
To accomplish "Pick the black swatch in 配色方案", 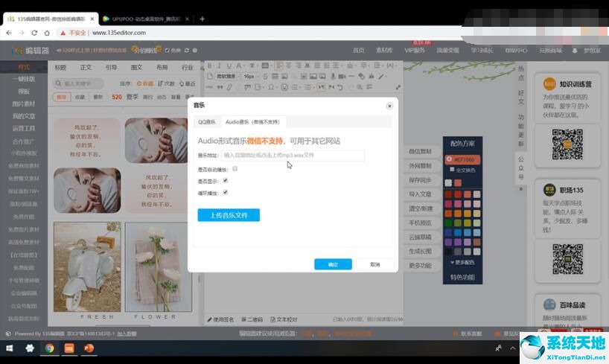I will 448,252.
